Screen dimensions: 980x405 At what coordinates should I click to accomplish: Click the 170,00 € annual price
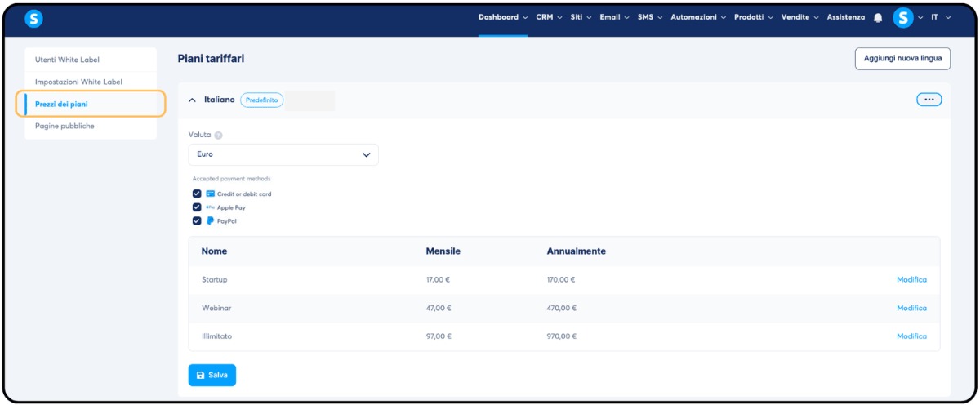pos(561,279)
